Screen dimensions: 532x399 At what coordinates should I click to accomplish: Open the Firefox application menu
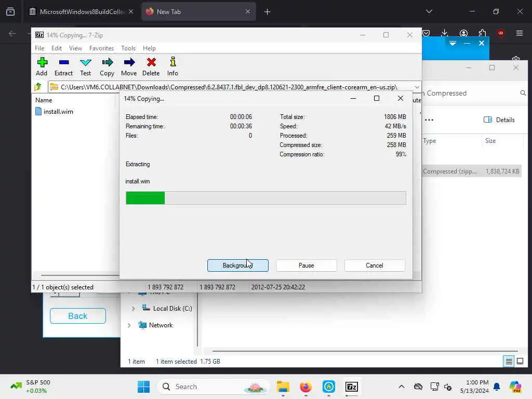point(520,33)
